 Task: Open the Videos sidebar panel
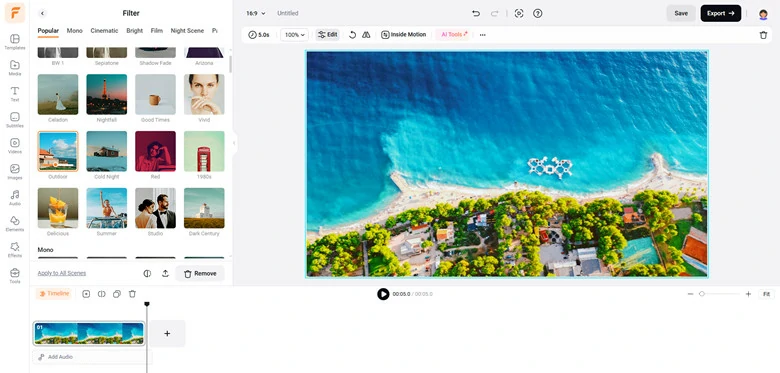pyautogui.click(x=15, y=145)
